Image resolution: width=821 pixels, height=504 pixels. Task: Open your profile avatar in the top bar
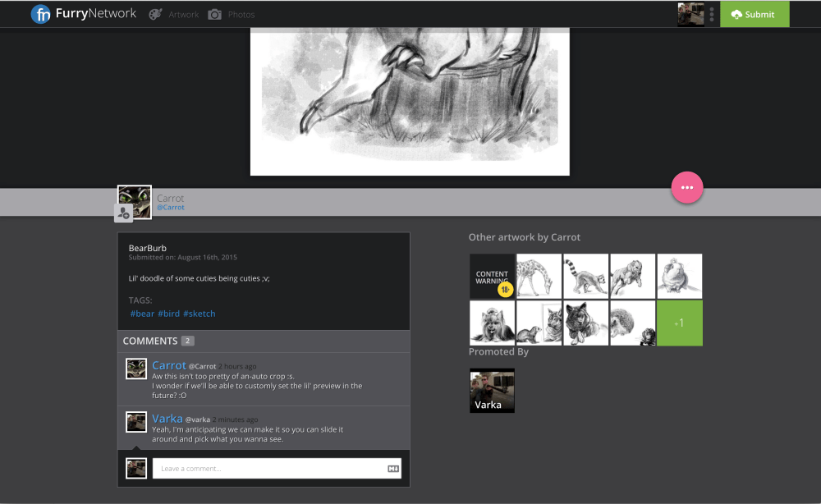click(x=690, y=14)
